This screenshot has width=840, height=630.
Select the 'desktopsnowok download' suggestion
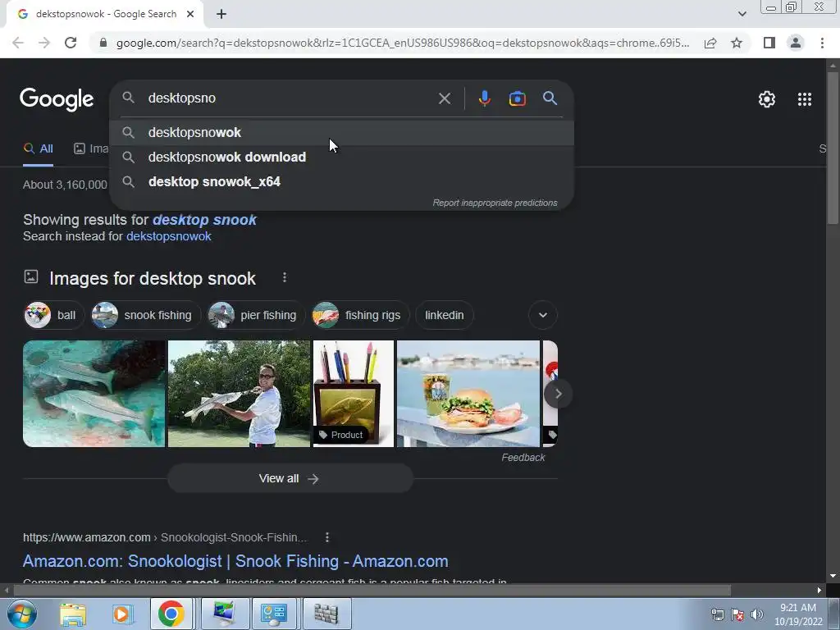click(x=342, y=157)
